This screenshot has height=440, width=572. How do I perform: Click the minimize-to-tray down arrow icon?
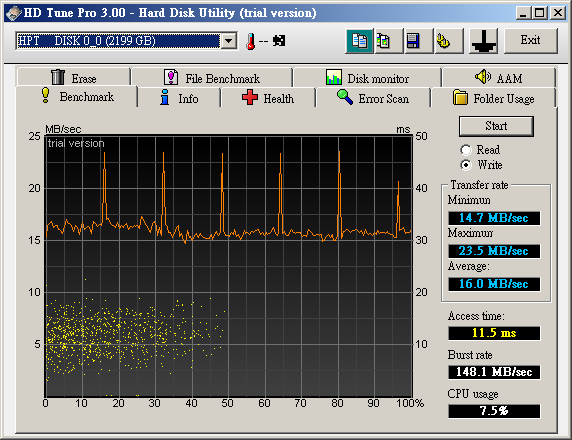[483, 41]
